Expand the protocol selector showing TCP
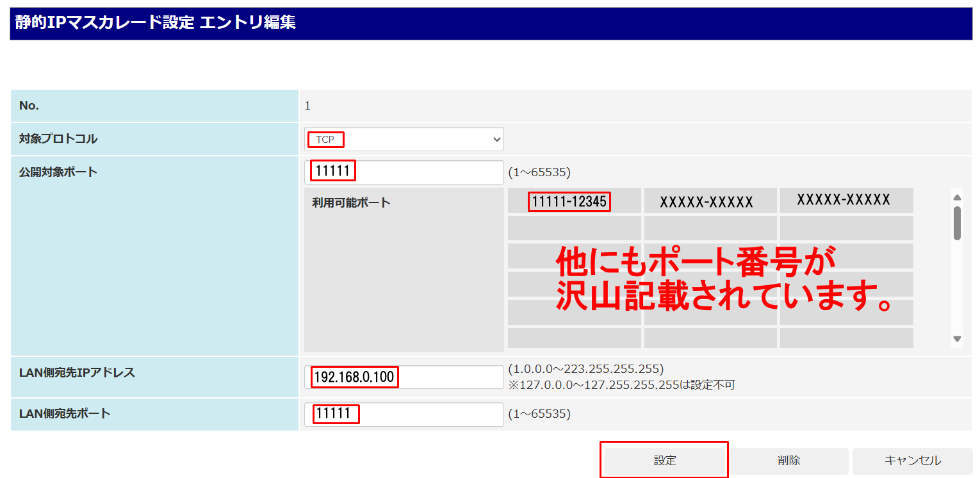The height and width of the screenshot is (478, 980). [404, 139]
